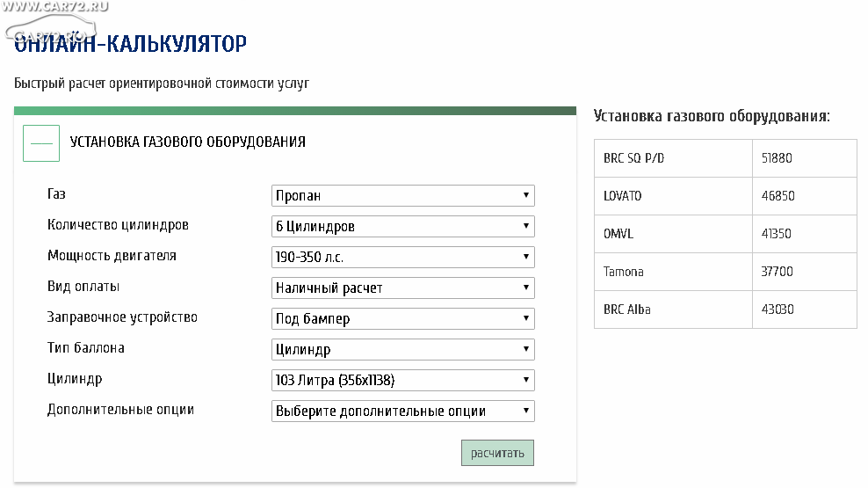Click the Установка газового оборудования results heading

click(712, 116)
